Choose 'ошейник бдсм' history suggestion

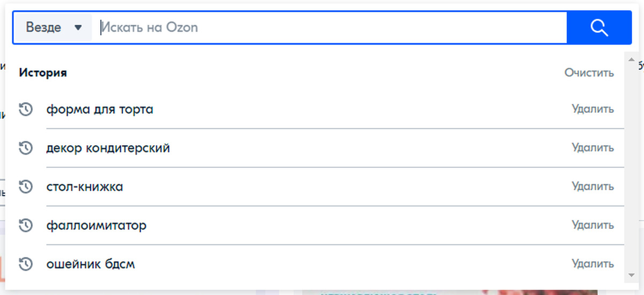[91, 264]
